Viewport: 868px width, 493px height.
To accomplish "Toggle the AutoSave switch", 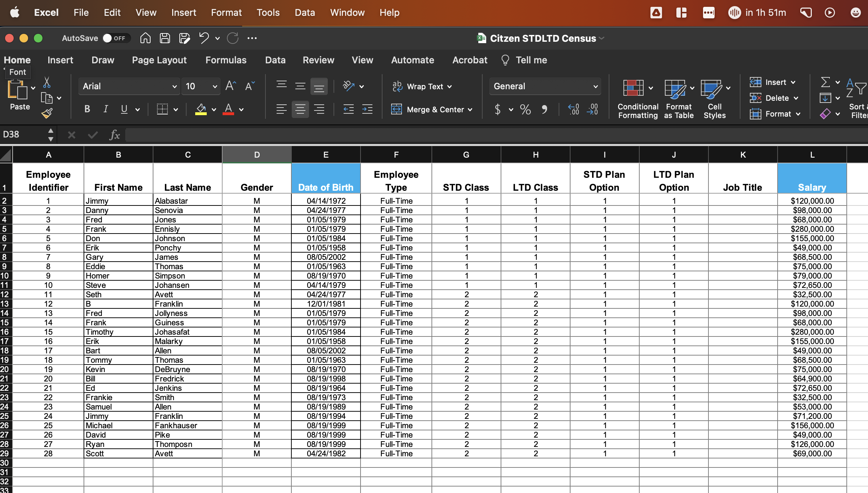I will (115, 38).
